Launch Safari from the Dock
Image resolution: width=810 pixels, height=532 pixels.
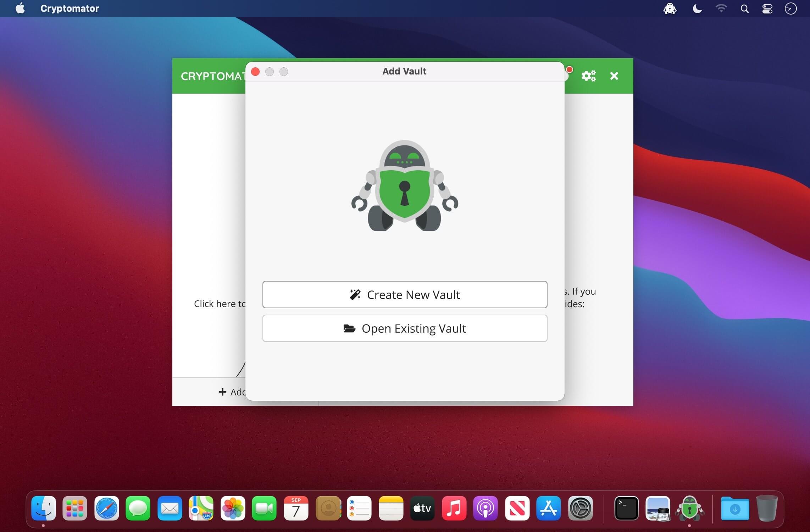(106, 508)
